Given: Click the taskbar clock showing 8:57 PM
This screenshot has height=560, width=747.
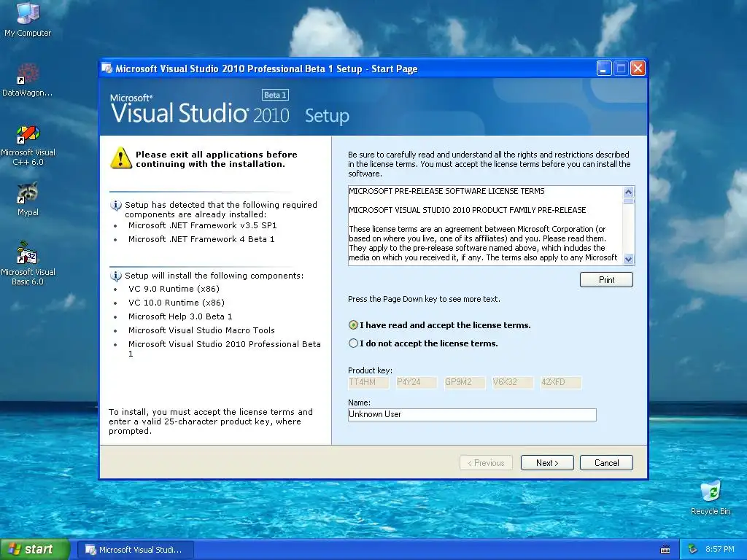Looking at the screenshot, I should tap(720, 550).
